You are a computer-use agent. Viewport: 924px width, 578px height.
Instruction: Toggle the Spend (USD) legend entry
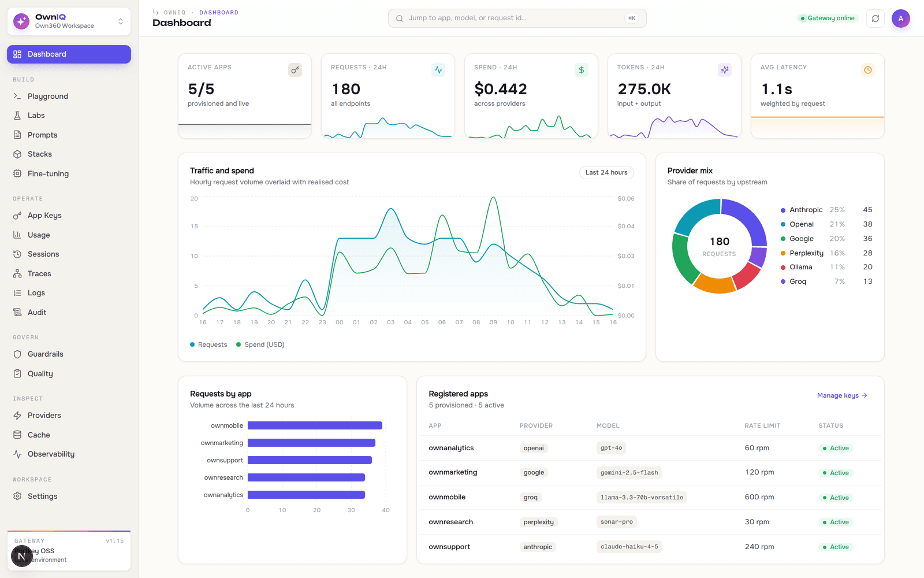coord(260,344)
